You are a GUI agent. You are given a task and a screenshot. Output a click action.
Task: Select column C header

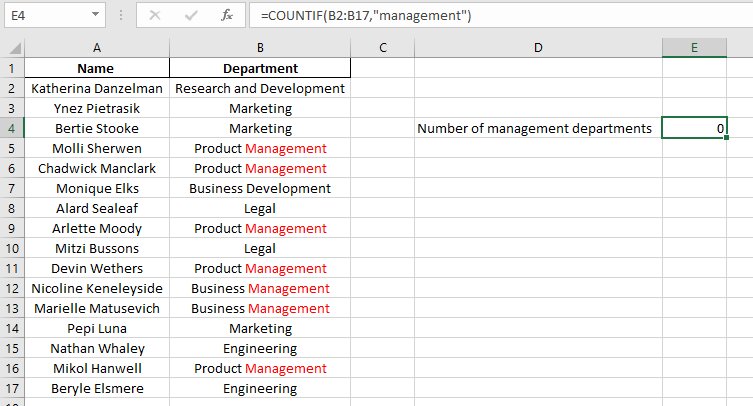tap(383, 48)
